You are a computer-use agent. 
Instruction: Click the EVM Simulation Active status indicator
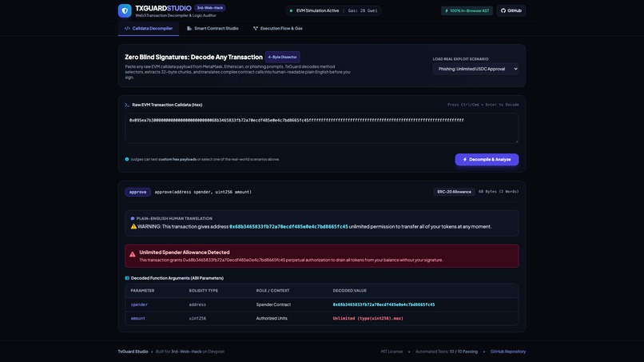click(314, 10)
